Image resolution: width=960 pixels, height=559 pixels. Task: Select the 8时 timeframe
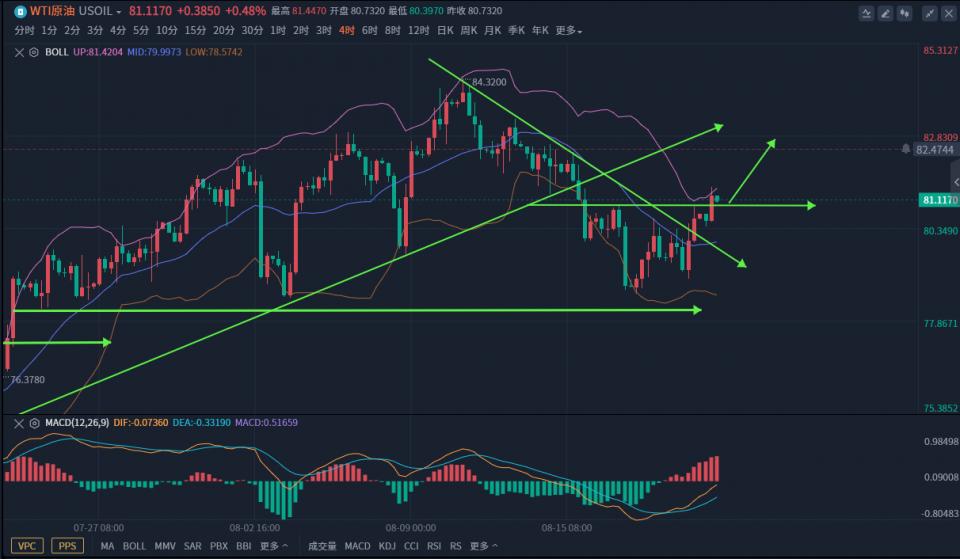[392, 31]
